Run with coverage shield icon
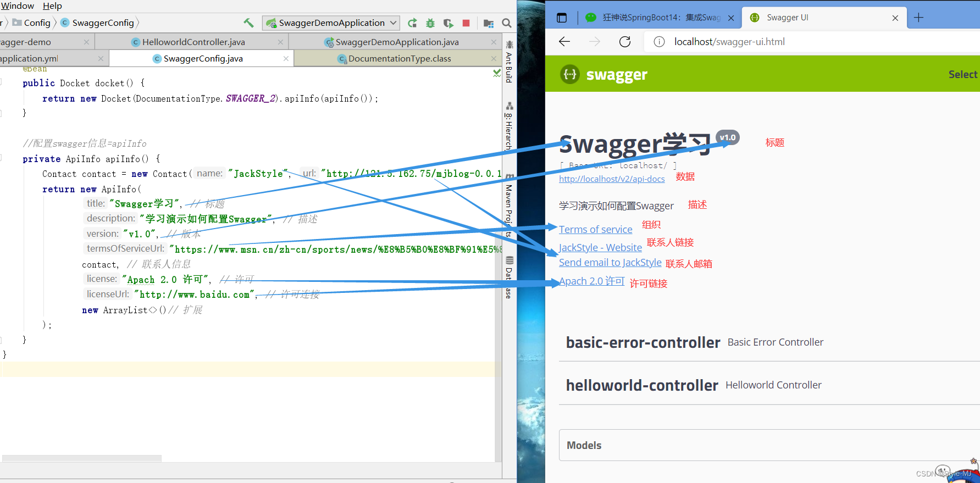 point(449,23)
